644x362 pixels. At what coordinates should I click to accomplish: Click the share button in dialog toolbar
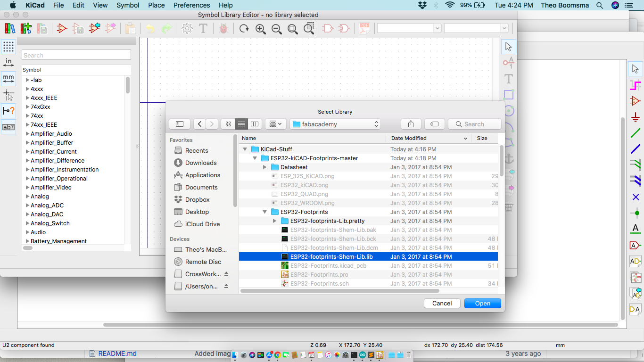pyautogui.click(x=411, y=124)
